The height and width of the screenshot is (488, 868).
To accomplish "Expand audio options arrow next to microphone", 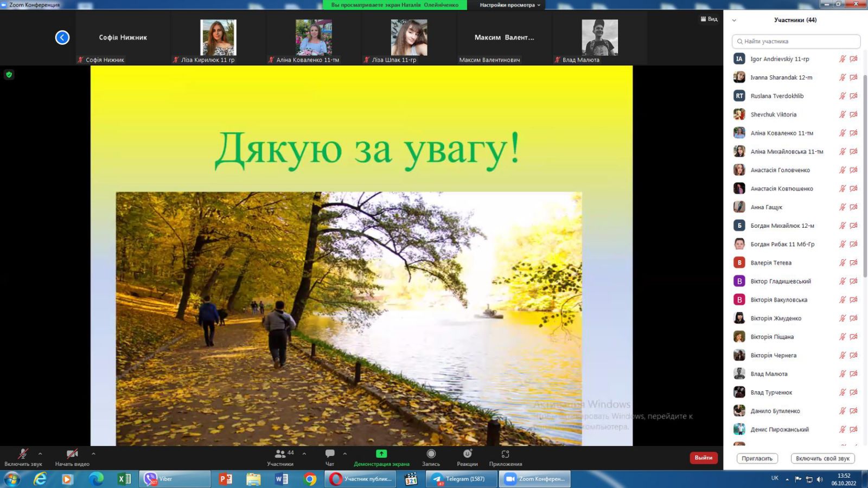I will [40, 453].
